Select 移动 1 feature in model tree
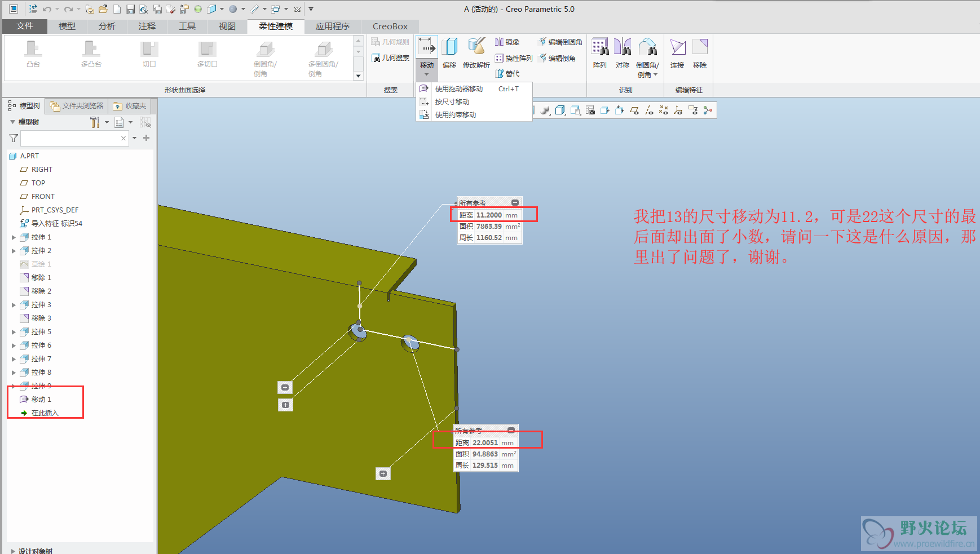Viewport: 980px width, 554px height. [41, 399]
